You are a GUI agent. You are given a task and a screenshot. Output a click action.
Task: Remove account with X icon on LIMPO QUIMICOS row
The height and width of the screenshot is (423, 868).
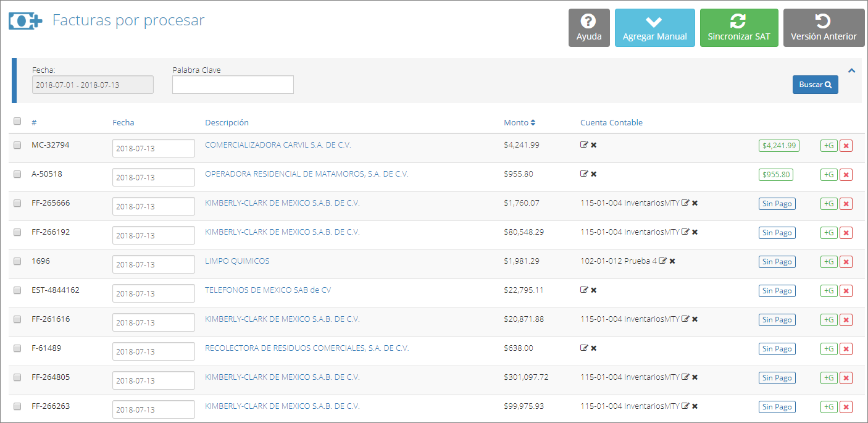pos(672,261)
